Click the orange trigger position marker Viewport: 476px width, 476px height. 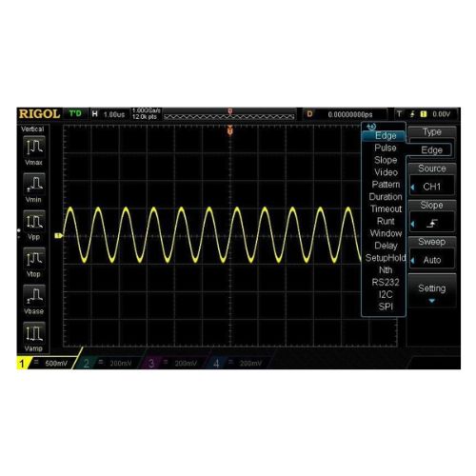[x=230, y=130]
